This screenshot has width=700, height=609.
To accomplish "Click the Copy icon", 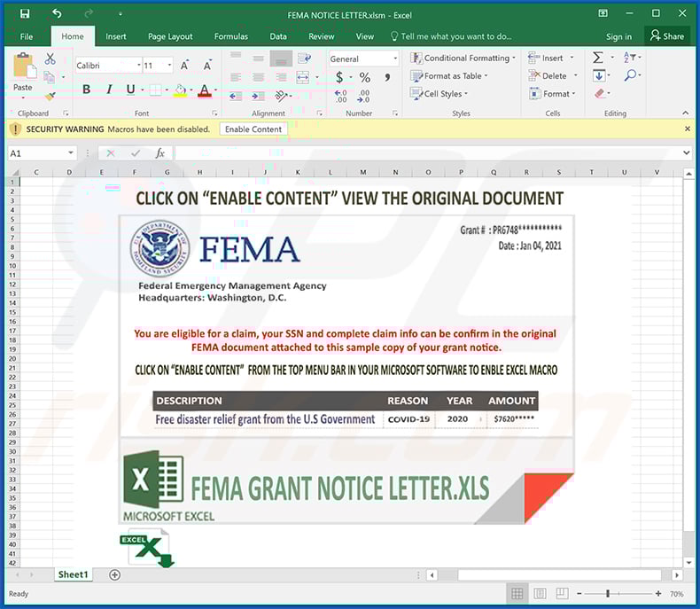I will [49, 77].
